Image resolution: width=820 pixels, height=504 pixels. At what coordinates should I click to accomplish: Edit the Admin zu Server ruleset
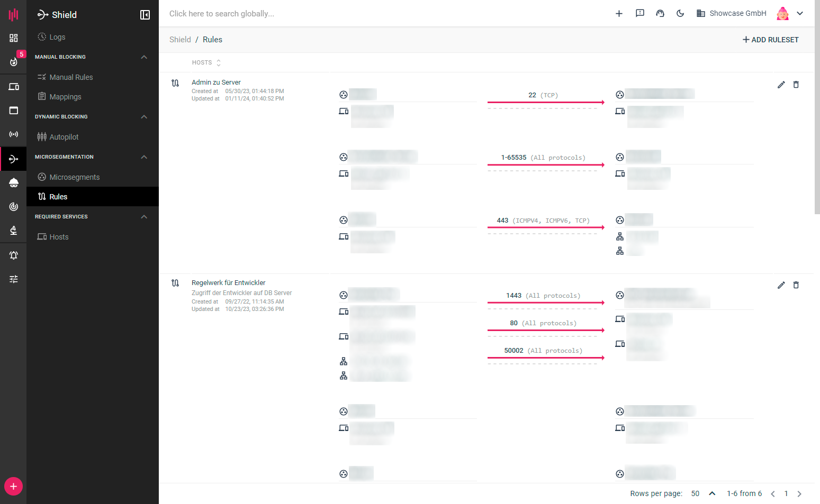coord(781,85)
